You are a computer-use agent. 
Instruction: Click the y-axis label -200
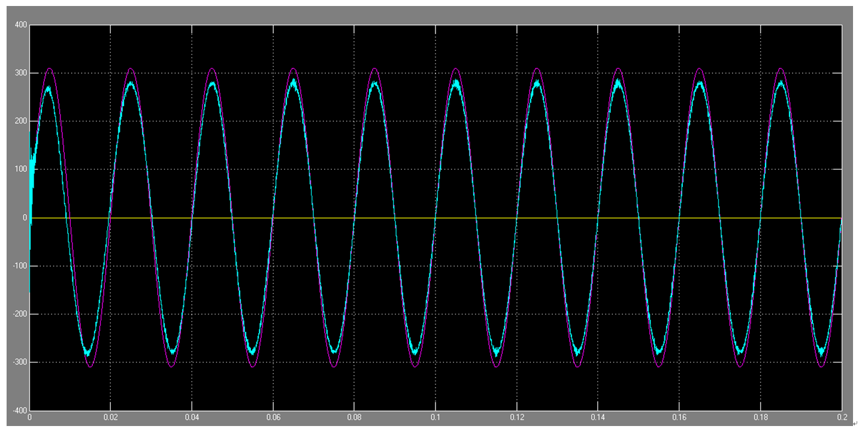tap(20, 315)
